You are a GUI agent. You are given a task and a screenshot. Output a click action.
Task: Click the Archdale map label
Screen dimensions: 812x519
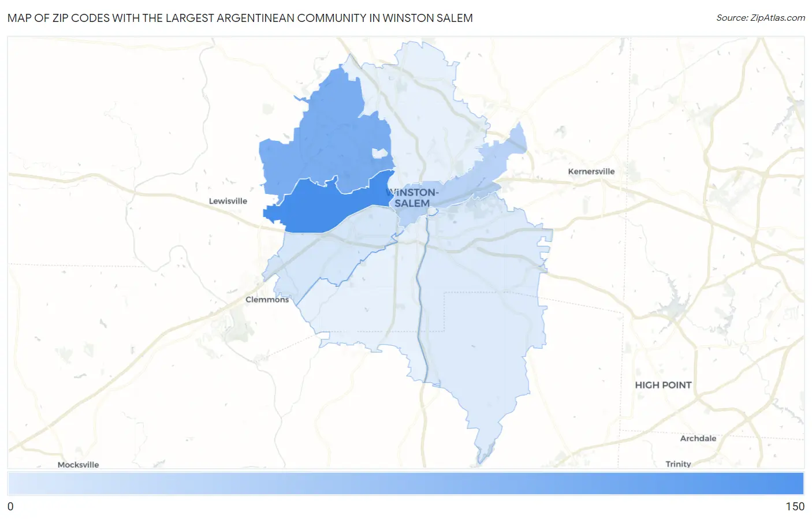698,438
